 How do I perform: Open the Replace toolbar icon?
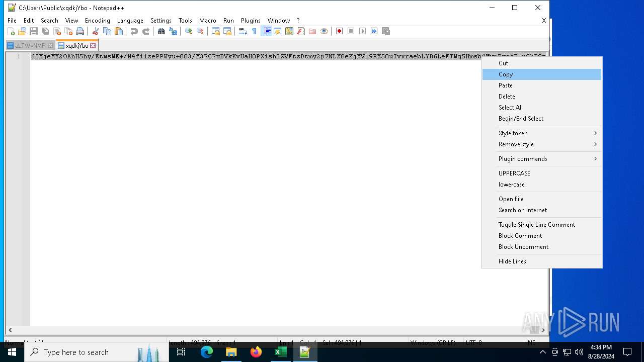pyautogui.click(x=173, y=31)
